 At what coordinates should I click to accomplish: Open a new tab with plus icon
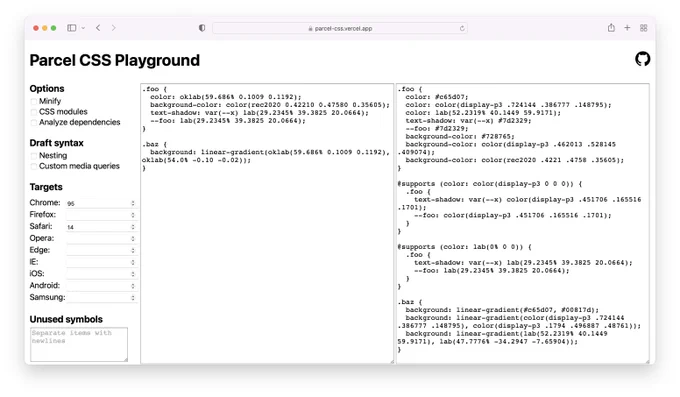pyautogui.click(x=627, y=28)
